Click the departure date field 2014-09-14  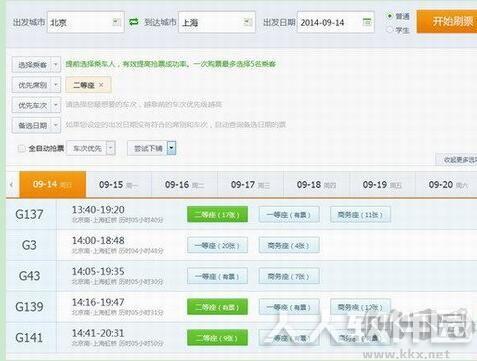[x=336, y=22]
